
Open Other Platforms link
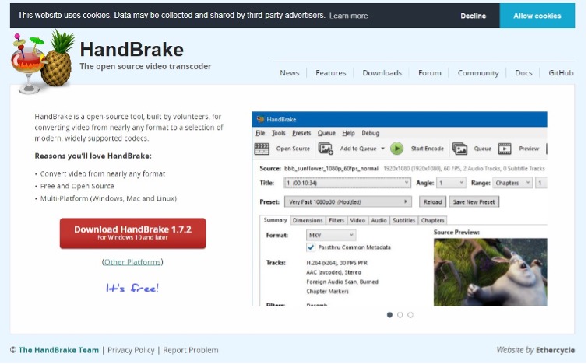(x=132, y=262)
